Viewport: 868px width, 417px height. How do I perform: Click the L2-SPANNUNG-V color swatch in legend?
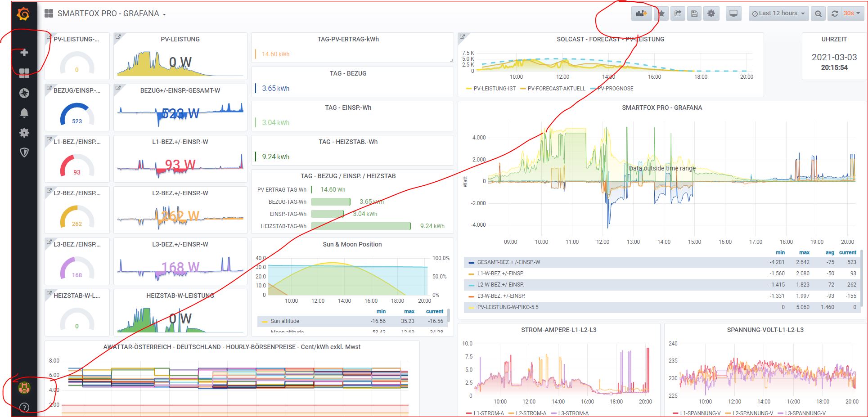click(x=728, y=413)
